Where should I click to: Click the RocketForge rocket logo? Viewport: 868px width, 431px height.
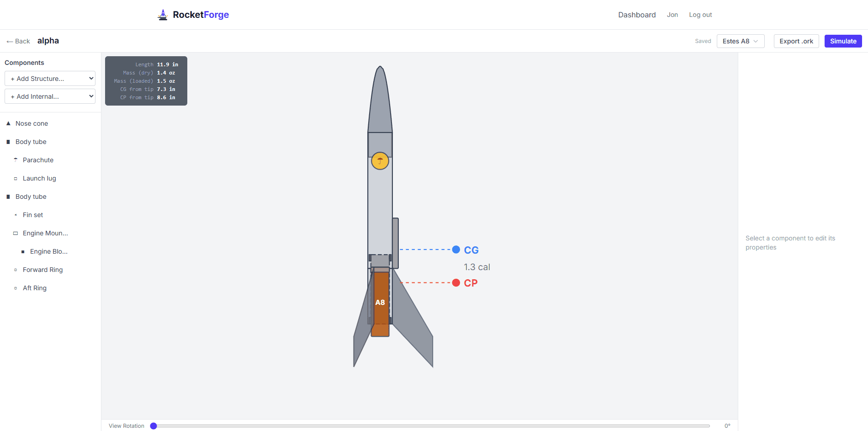tap(163, 14)
